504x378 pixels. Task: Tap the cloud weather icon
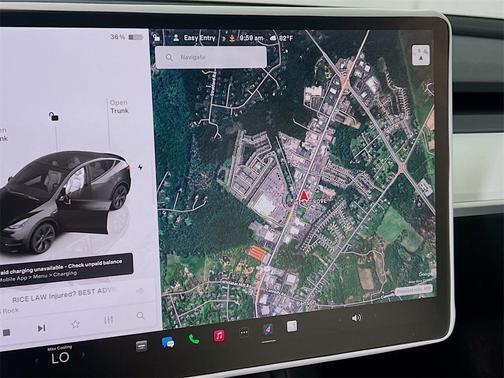(273, 38)
